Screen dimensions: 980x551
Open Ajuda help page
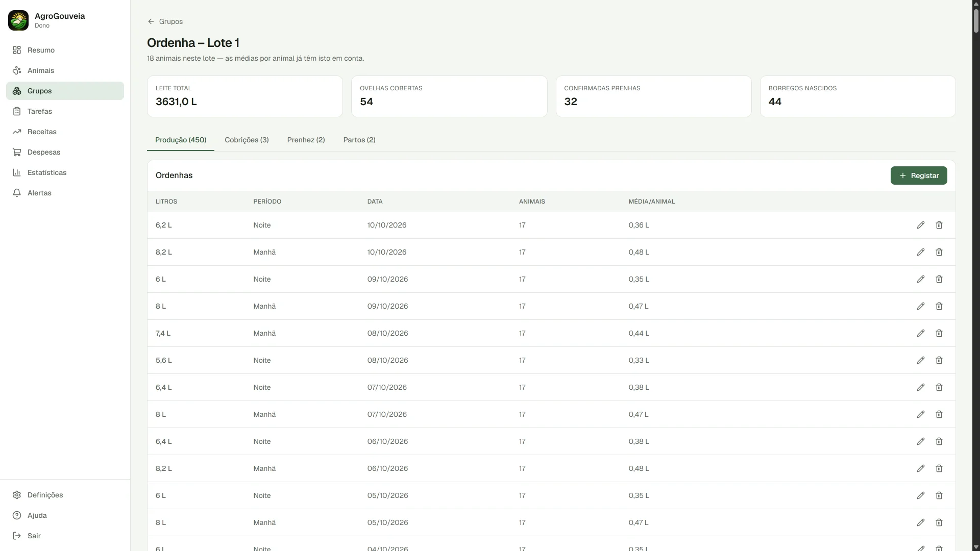[65, 515]
